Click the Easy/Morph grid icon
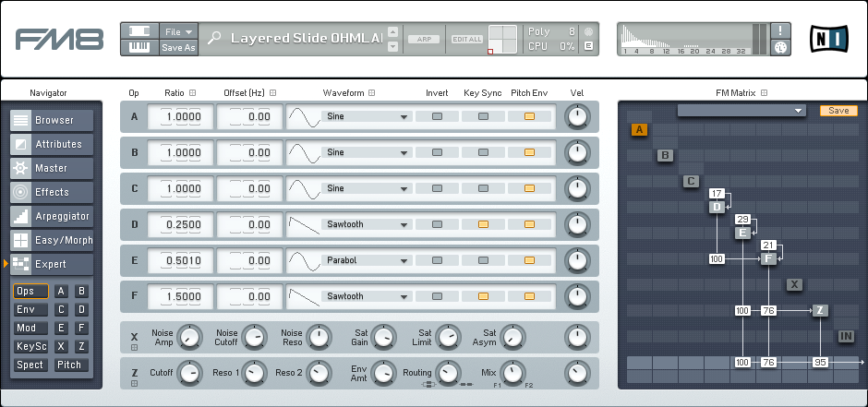The height and width of the screenshot is (407, 868). 21,241
